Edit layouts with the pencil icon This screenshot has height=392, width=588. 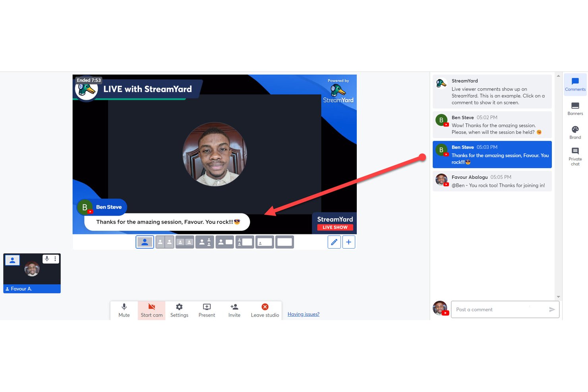click(x=334, y=242)
